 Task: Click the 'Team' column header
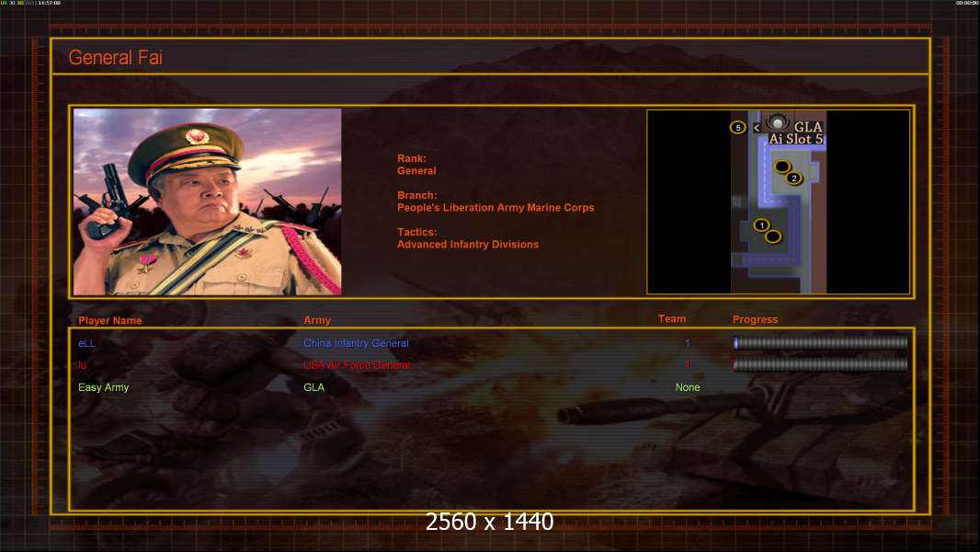(x=672, y=319)
